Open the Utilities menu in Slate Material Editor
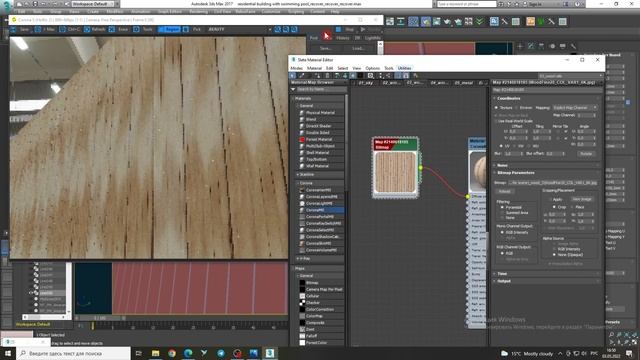The height and width of the screenshot is (360, 640). pos(404,68)
